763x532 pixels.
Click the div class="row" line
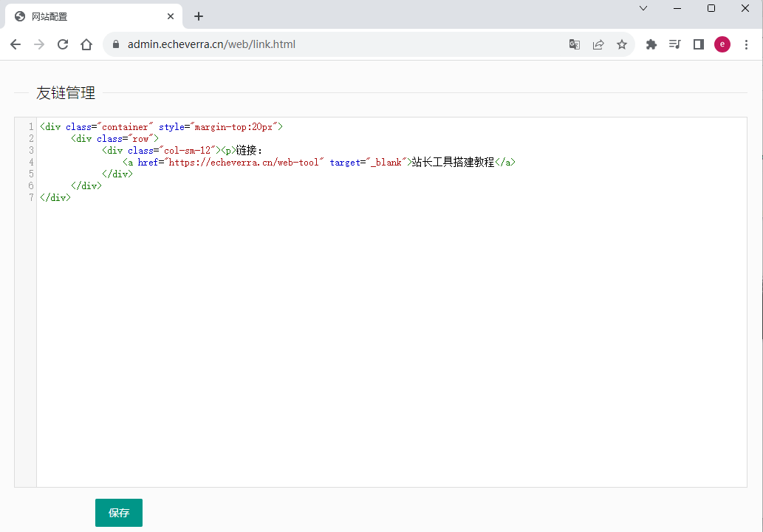point(114,138)
